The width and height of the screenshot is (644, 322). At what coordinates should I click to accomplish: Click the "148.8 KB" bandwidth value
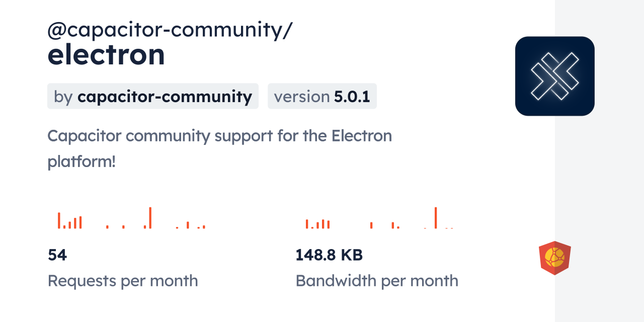coord(329,255)
